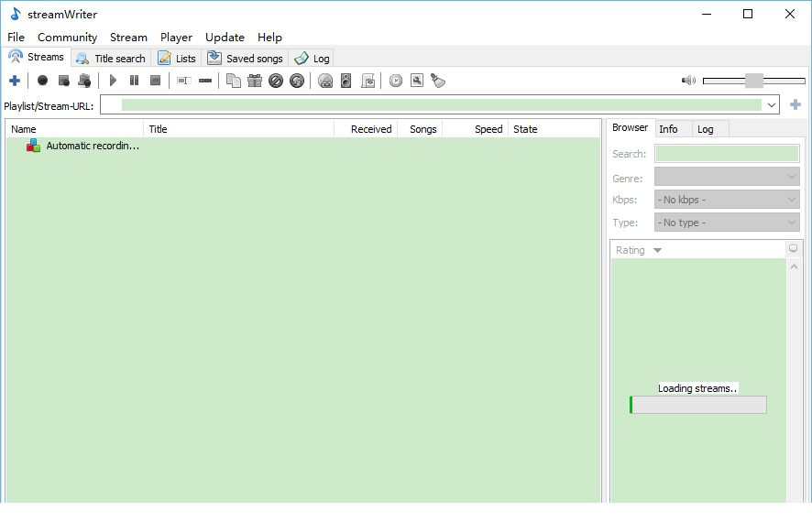Select the 'Automatic recordin...' row text
Screen dimensions: 812x522
click(93, 146)
